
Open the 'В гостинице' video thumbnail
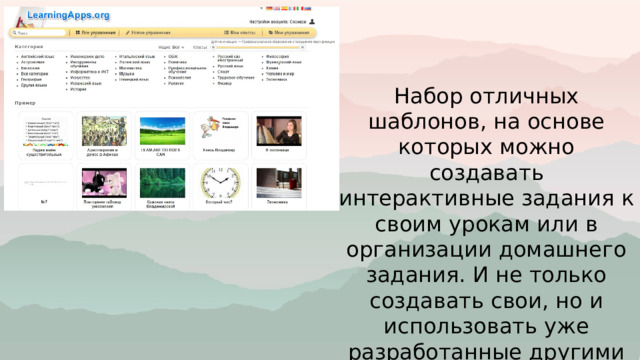[x=279, y=131]
